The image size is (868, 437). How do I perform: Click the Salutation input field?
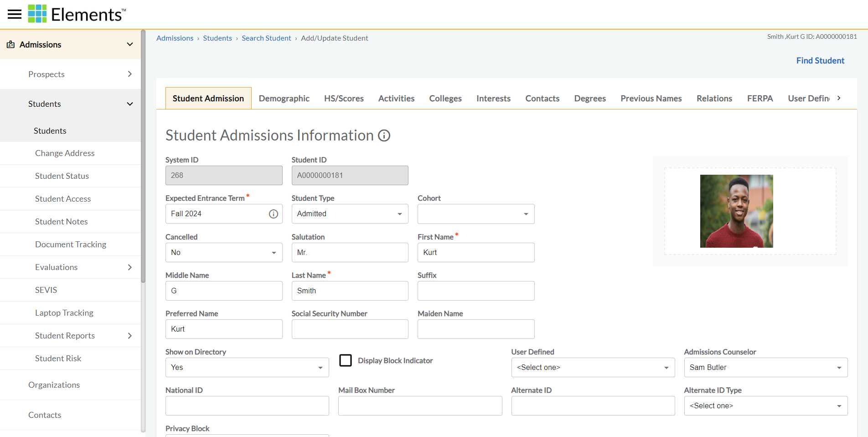coord(350,252)
